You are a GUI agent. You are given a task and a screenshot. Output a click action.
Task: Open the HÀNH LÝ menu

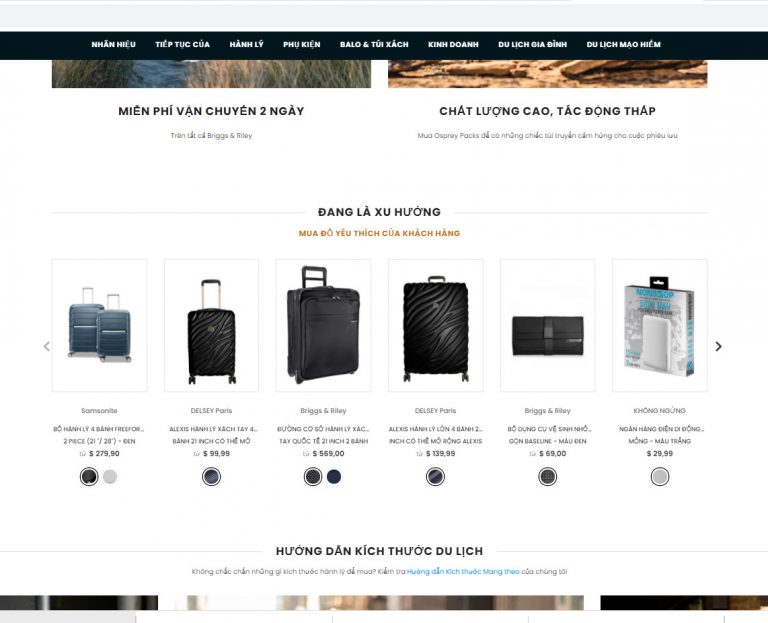point(246,45)
